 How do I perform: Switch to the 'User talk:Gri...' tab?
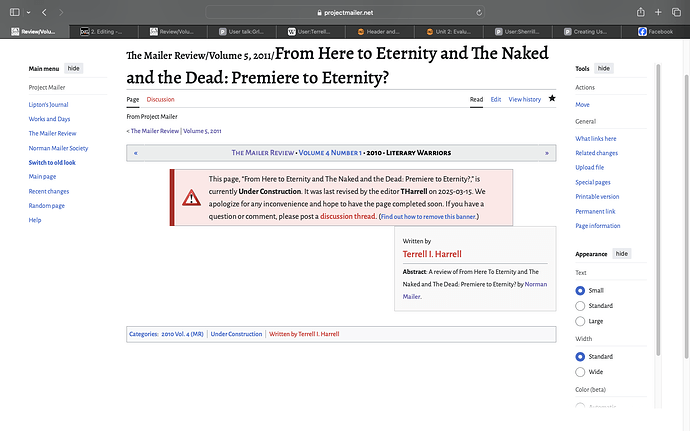pos(242,32)
